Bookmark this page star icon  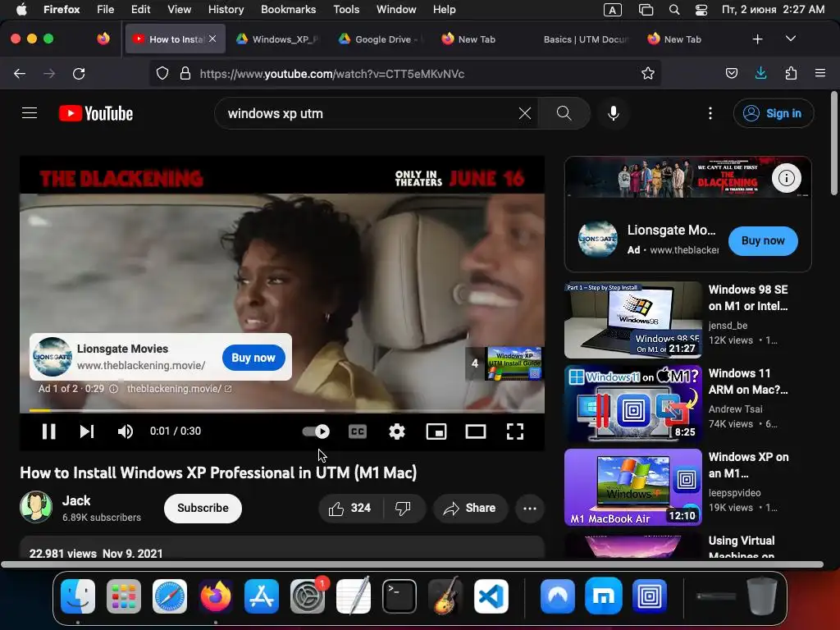(x=648, y=73)
